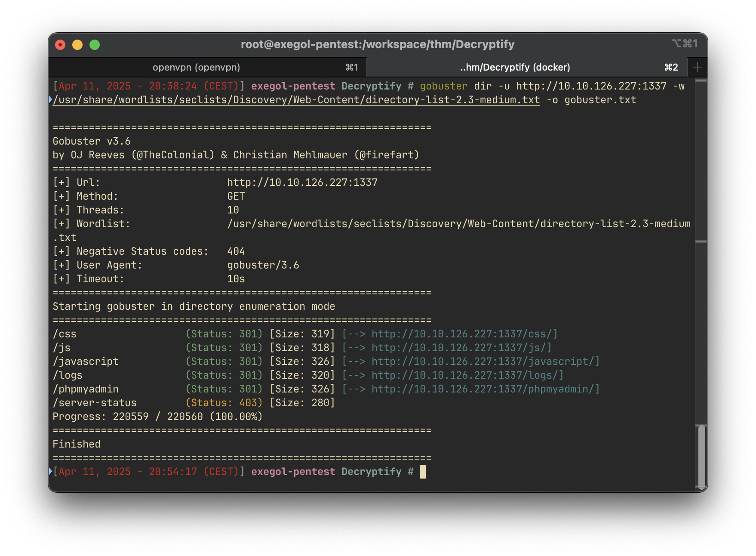Click the /logs path at line start
Screen dimensions: 756x556
(68, 375)
